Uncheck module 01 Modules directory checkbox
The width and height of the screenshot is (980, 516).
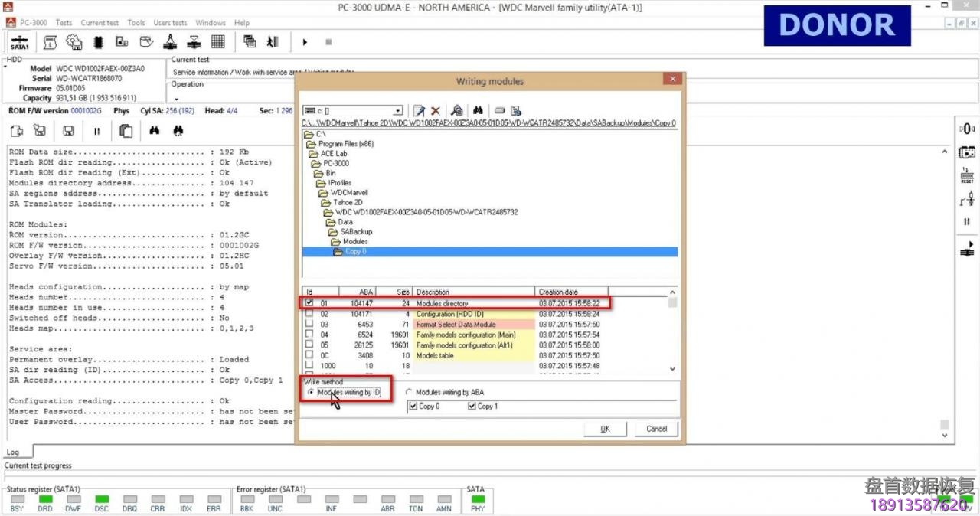pos(309,303)
